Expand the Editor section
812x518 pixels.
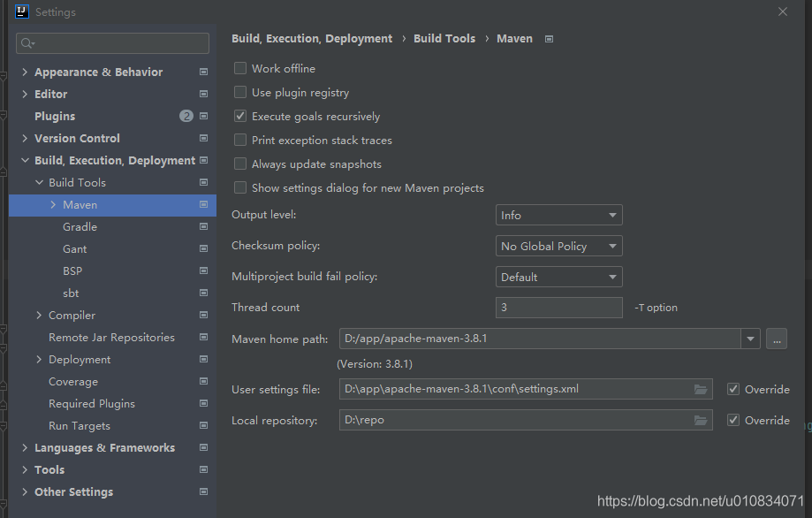pos(25,94)
